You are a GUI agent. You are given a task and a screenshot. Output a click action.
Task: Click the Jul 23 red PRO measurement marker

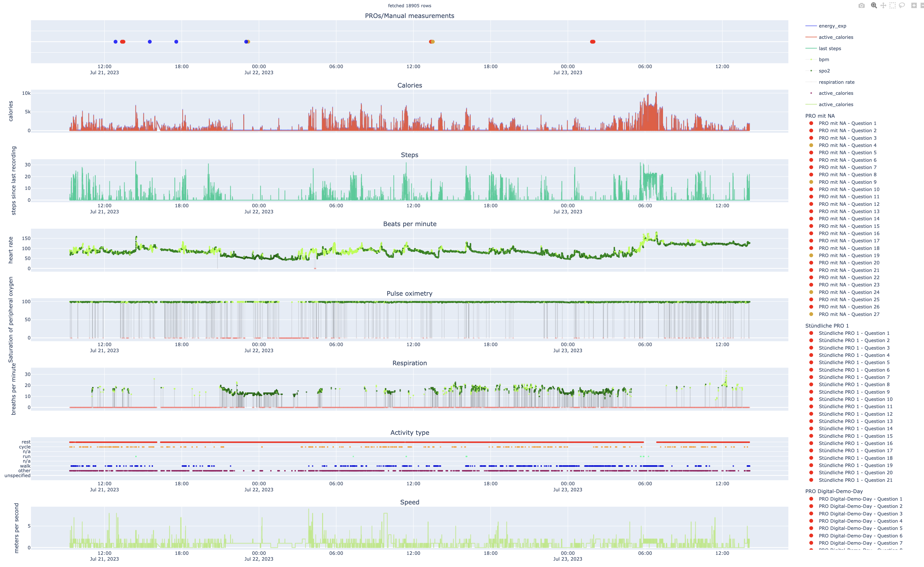click(x=593, y=42)
